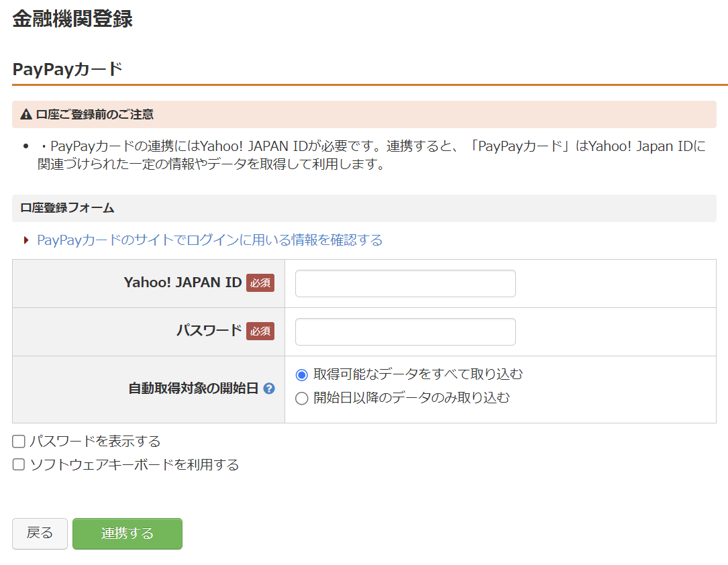Click the パスワード input field

point(405,331)
